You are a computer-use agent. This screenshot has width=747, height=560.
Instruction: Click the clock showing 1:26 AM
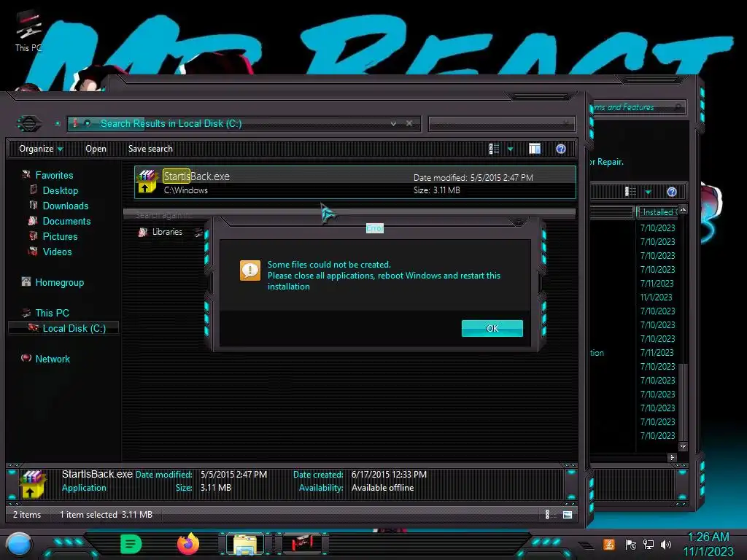[708, 537]
